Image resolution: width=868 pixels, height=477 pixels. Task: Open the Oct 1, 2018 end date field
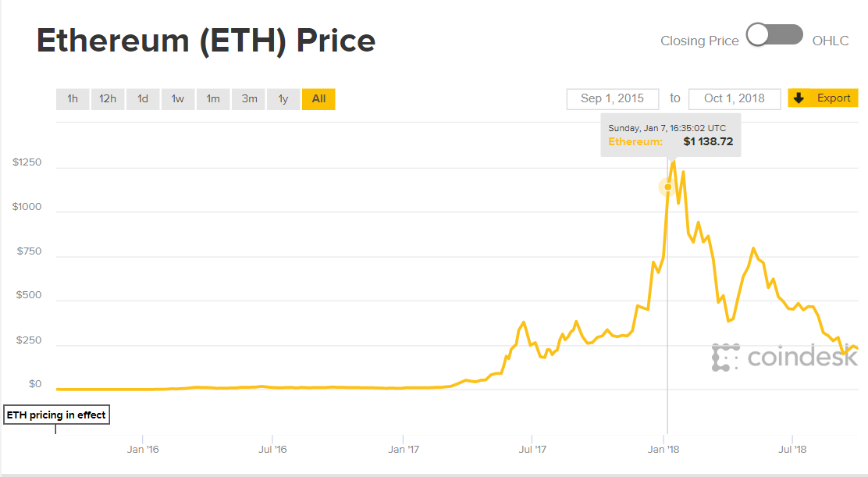click(x=735, y=98)
